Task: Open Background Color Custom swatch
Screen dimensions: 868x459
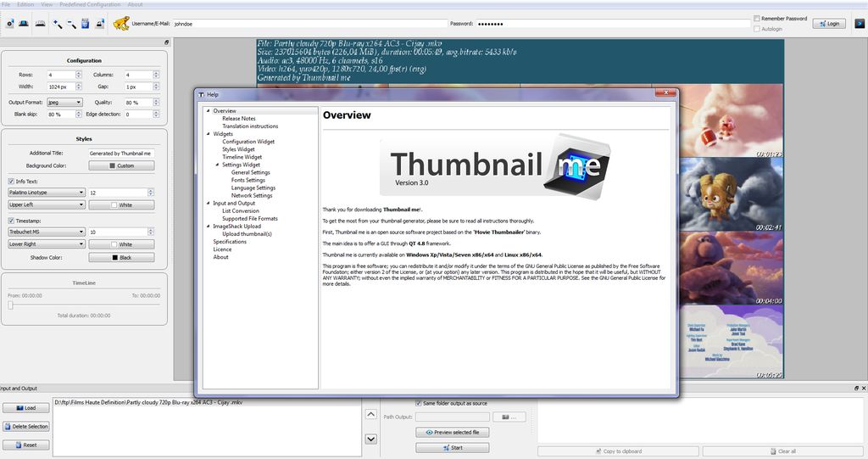Action: 122,165
